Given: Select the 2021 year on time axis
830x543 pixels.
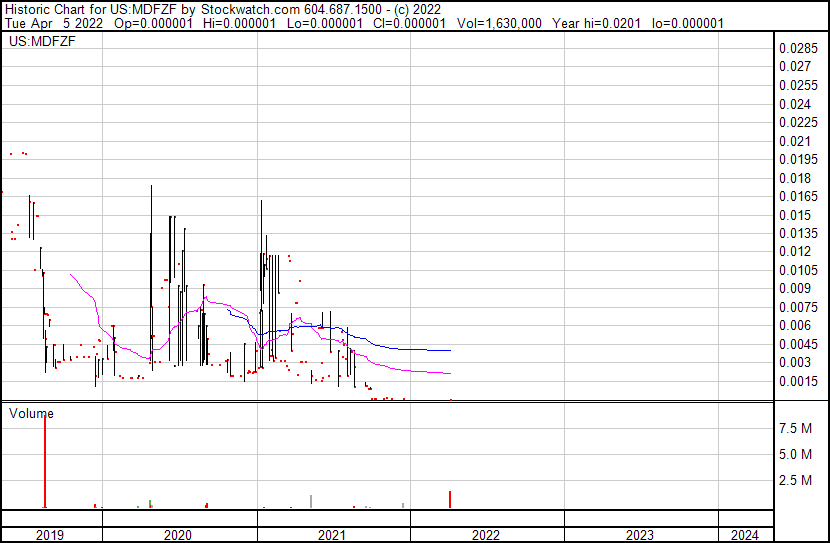Looking at the screenshot, I should (332, 535).
